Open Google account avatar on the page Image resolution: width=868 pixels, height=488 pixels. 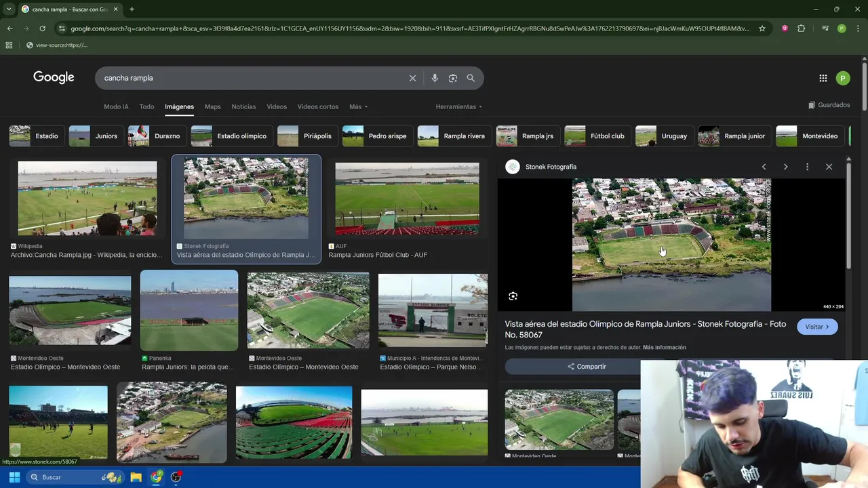(x=843, y=78)
